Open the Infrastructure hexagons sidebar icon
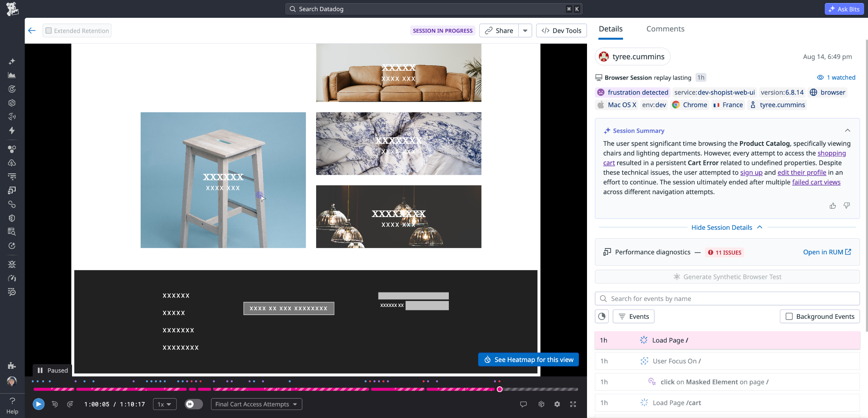 [12, 149]
